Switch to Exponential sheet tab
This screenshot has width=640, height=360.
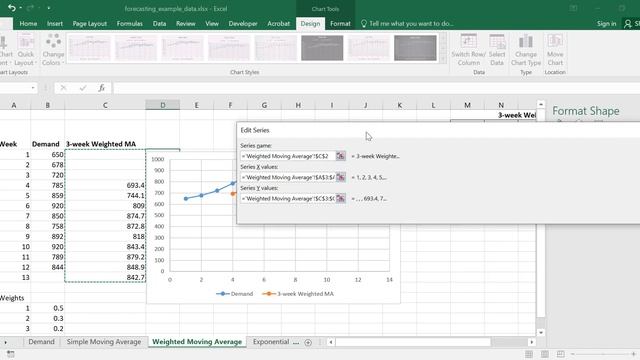[271, 342]
